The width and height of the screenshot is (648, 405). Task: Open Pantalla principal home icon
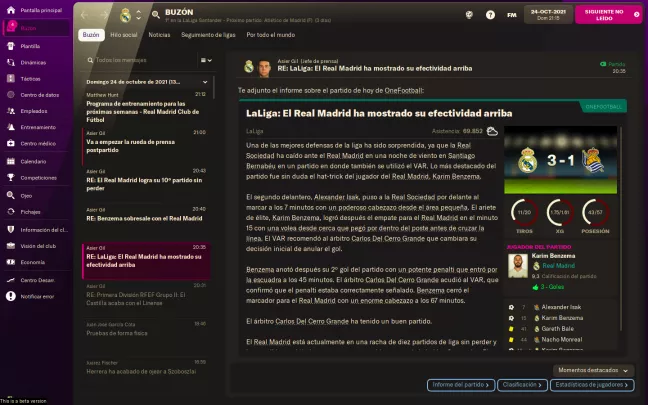coord(11,10)
